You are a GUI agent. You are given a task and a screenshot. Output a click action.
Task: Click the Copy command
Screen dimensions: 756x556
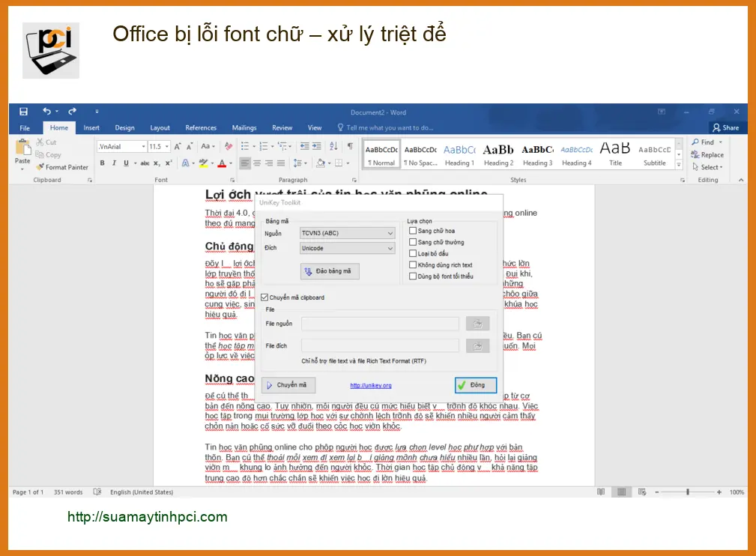pyautogui.click(x=48, y=155)
